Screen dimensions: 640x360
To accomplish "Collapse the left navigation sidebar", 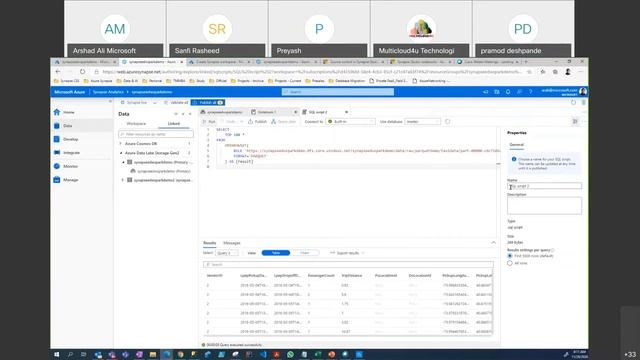I will point(110,101).
